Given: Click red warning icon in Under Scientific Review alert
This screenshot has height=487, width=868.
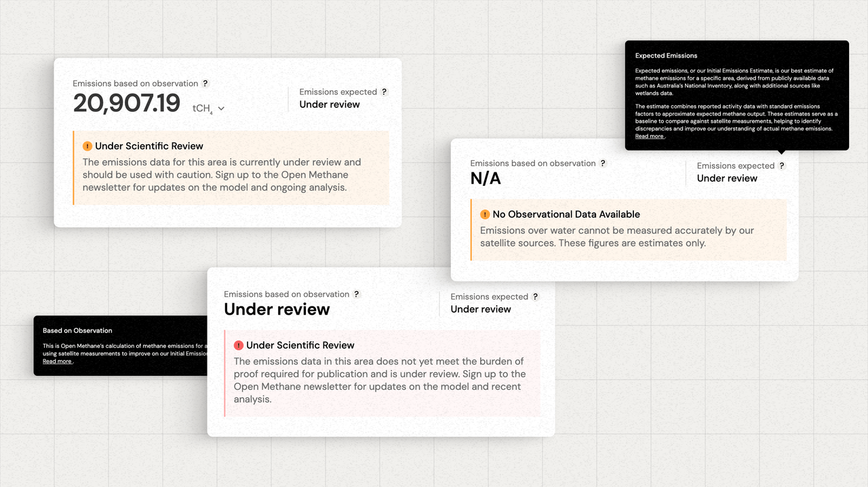Looking at the screenshot, I should [x=238, y=345].
